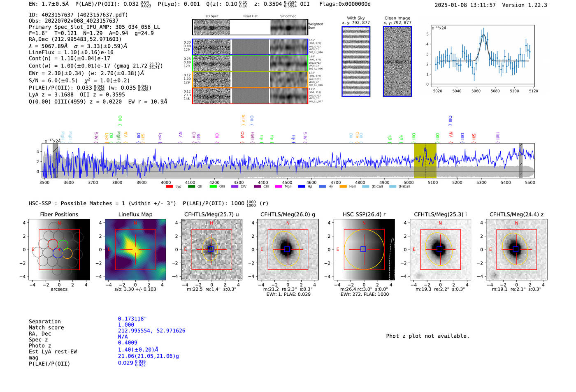Click the Weighted Sum 2D spectrum strip

[x=250, y=27]
